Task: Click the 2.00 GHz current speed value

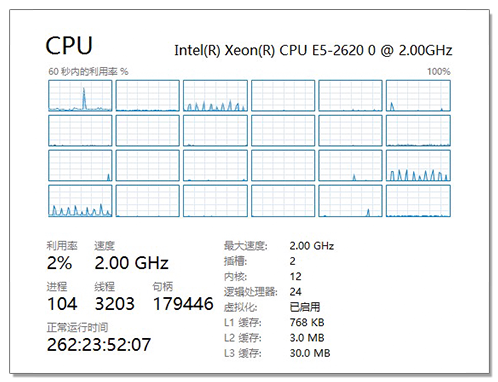Action: [x=132, y=263]
